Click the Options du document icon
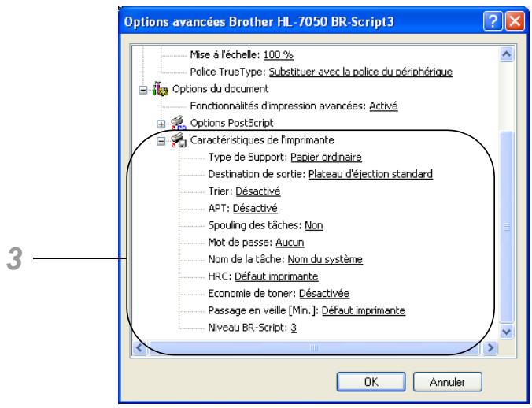532x408 pixels. (x=160, y=89)
